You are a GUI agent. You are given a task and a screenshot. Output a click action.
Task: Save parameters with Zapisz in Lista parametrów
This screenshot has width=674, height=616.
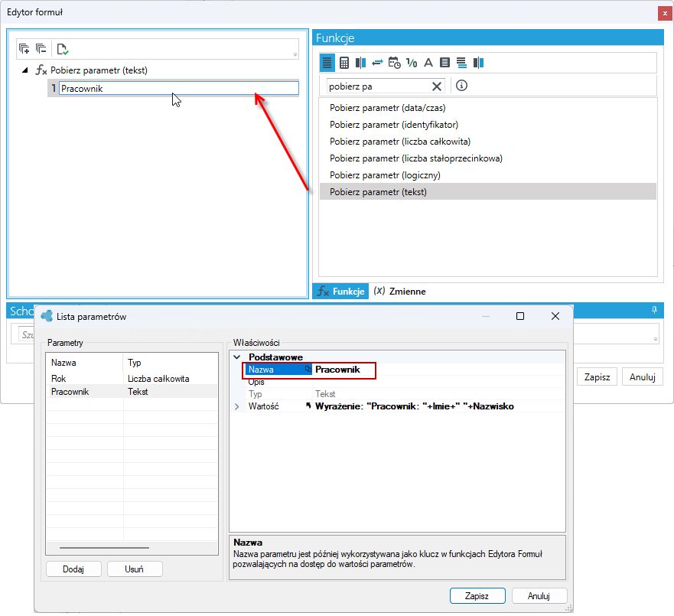point(477,596)
